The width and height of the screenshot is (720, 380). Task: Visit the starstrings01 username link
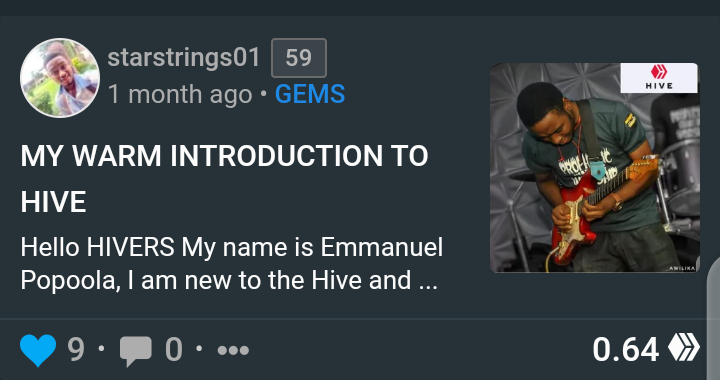tap(184, 58)
